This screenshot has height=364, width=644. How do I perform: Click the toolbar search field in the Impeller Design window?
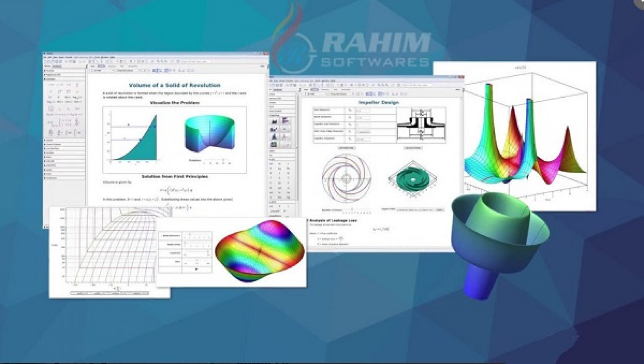tap(417, 85)
